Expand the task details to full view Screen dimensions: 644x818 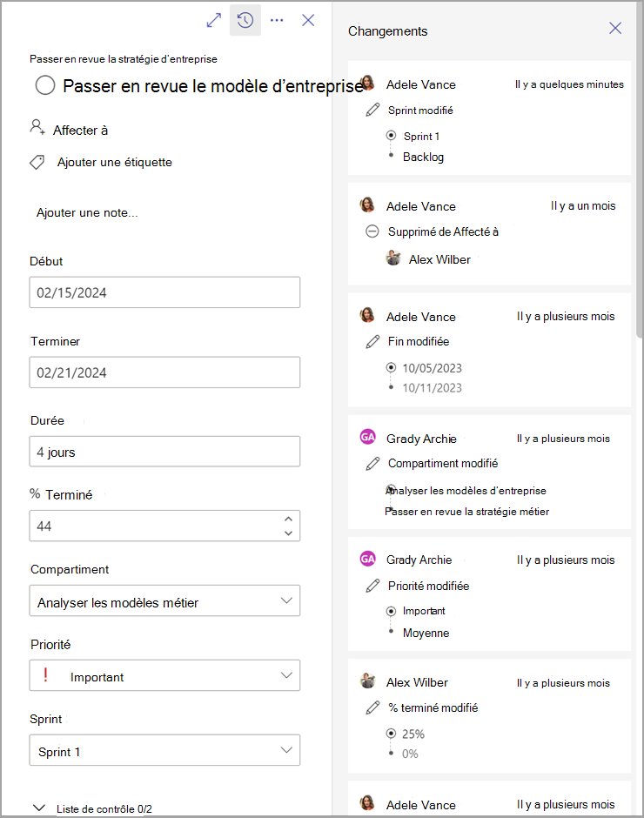(x=214, y=20)
